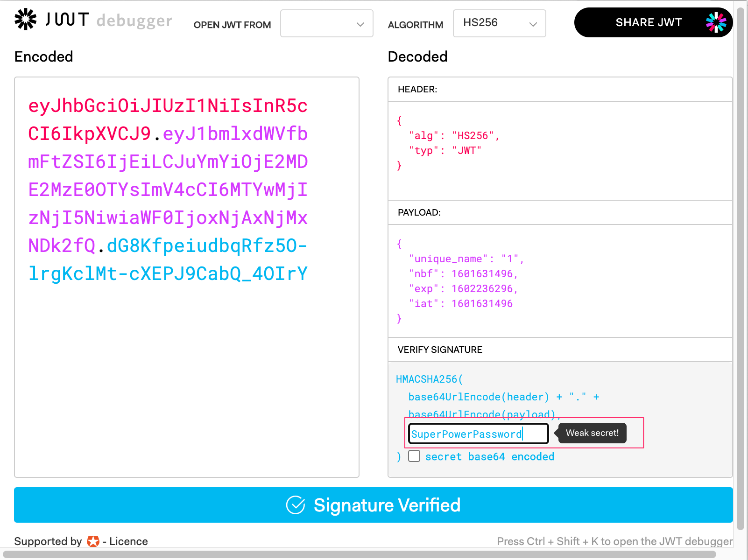Click the chevron arrow in the Algorithm selector

(x=533, y=24)
